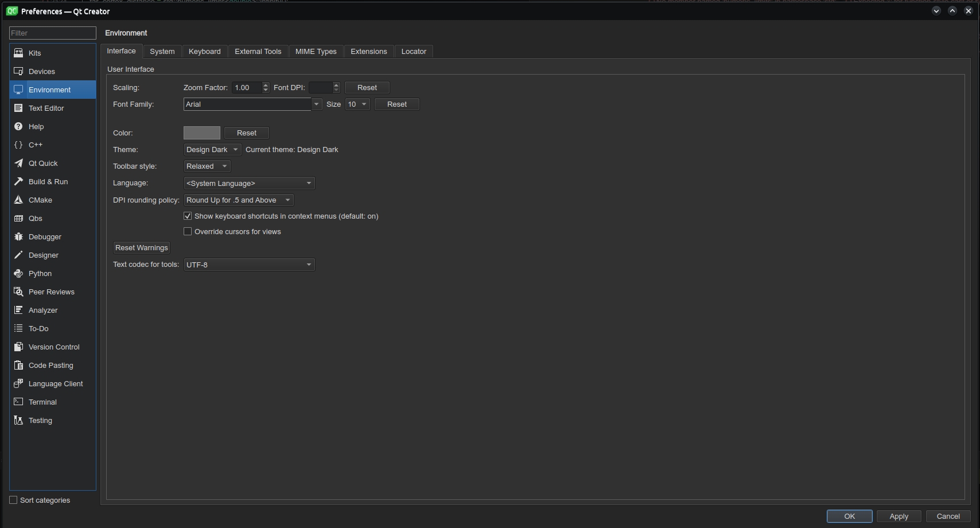
Task: Expand the Toolbar style Relaxed dropdown
Action: coord(207,166)
